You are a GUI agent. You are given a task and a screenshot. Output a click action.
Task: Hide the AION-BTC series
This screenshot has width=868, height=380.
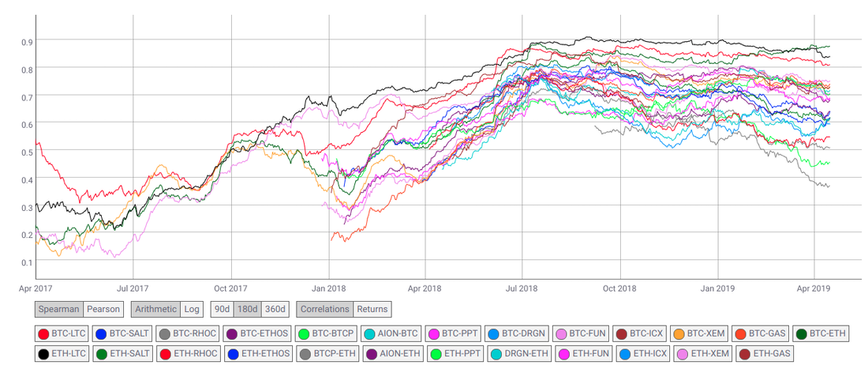(x=392, y=334)
